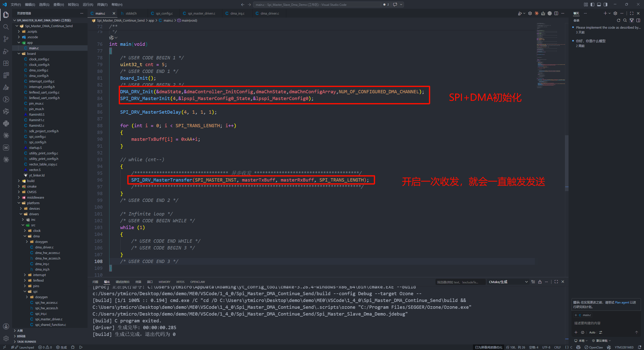Toggle output auto-scroll lock
The image size is (644, 350).
coord(540,282)
